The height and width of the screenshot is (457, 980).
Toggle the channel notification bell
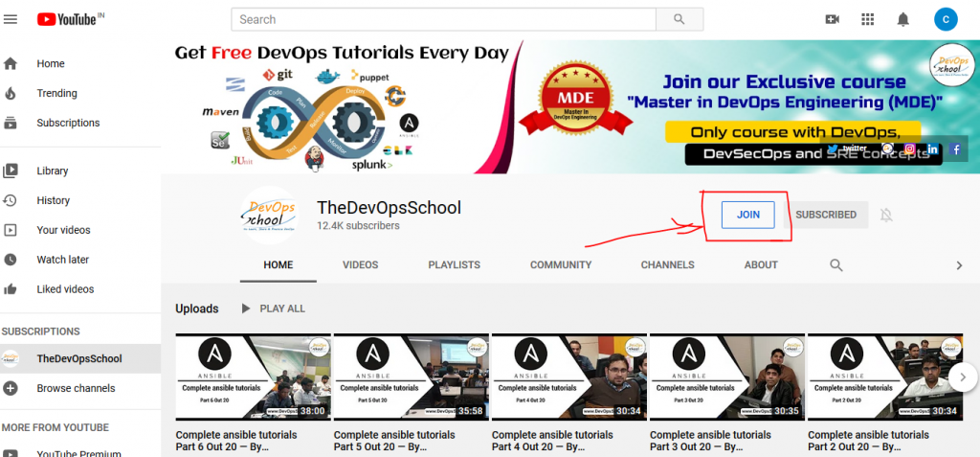click(x=885, y=216)
